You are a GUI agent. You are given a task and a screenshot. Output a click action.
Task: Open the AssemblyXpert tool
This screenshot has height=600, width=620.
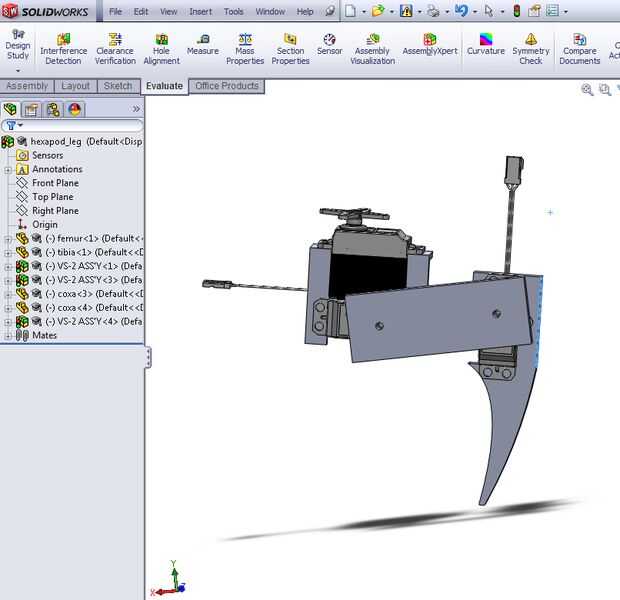pyautogui.click(x=428, y=45)
